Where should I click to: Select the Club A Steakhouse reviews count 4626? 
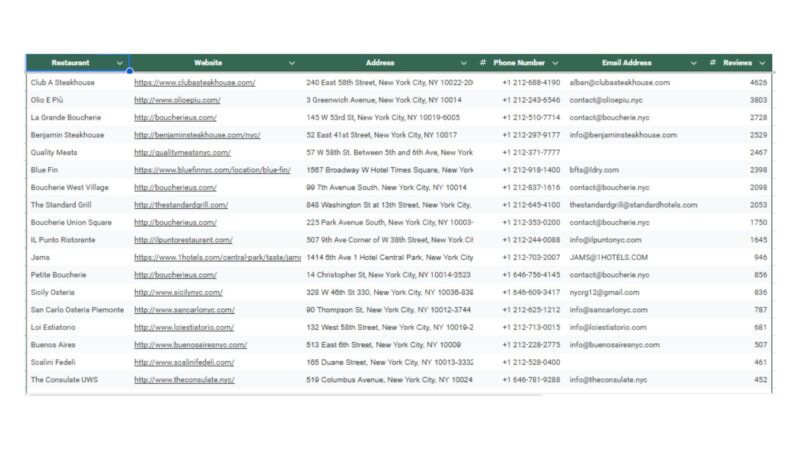coord(759,83)
